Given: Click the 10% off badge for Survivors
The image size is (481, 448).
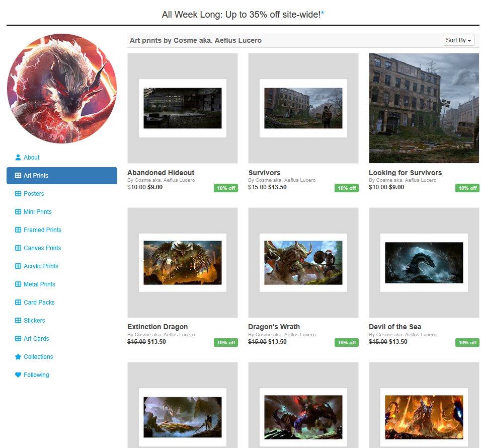Looking at the screenshot, I should point(347,188).
